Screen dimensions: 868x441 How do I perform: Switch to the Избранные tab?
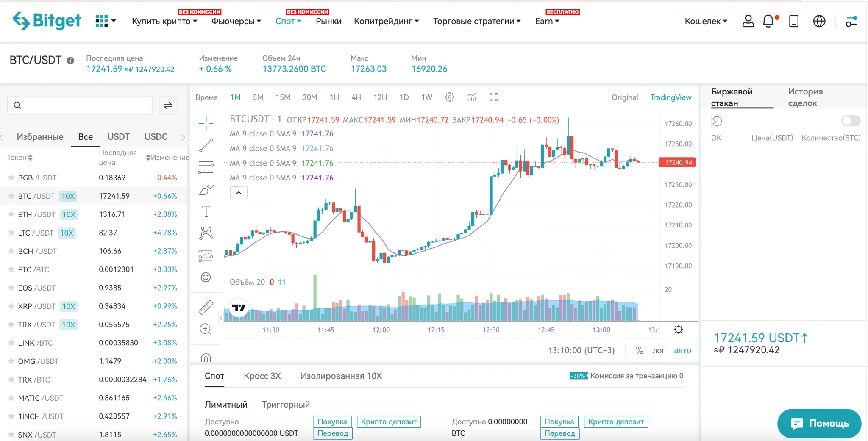40,137
